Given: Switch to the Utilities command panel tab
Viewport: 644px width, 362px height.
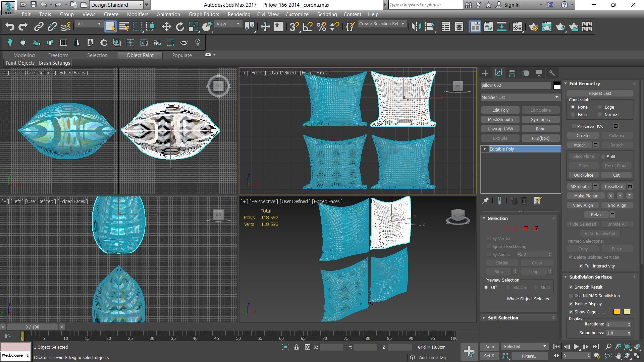Looking at the screenshot, I should click(552, 73).
